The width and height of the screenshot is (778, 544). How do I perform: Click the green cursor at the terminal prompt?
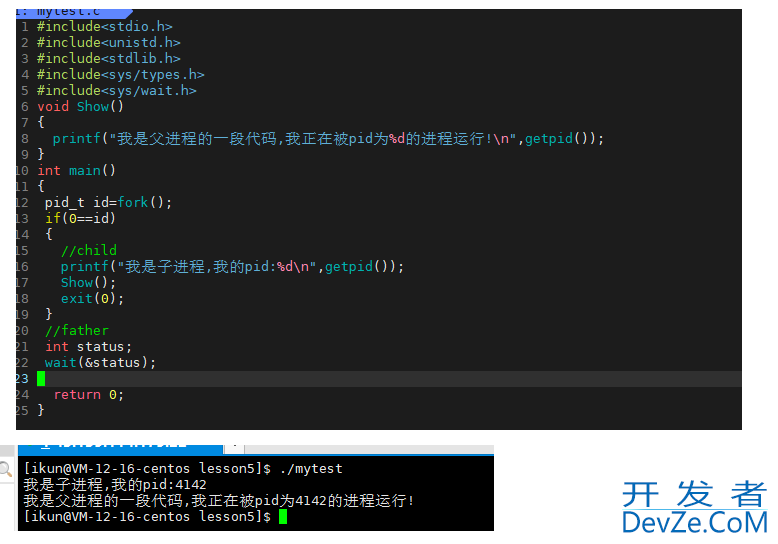coord(283,517)
